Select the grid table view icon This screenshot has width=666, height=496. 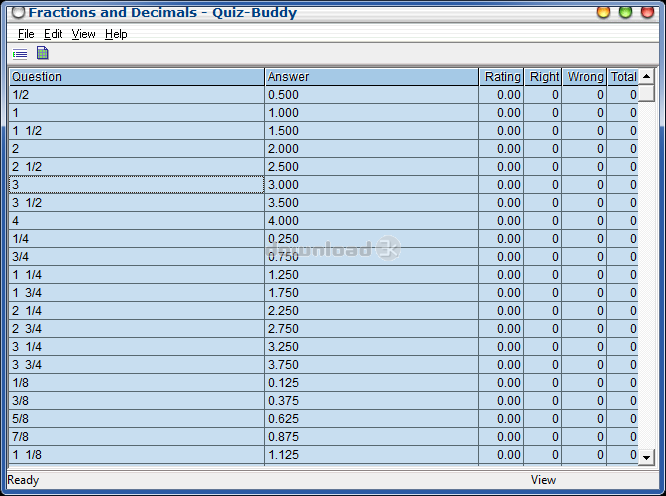[42, 53]
